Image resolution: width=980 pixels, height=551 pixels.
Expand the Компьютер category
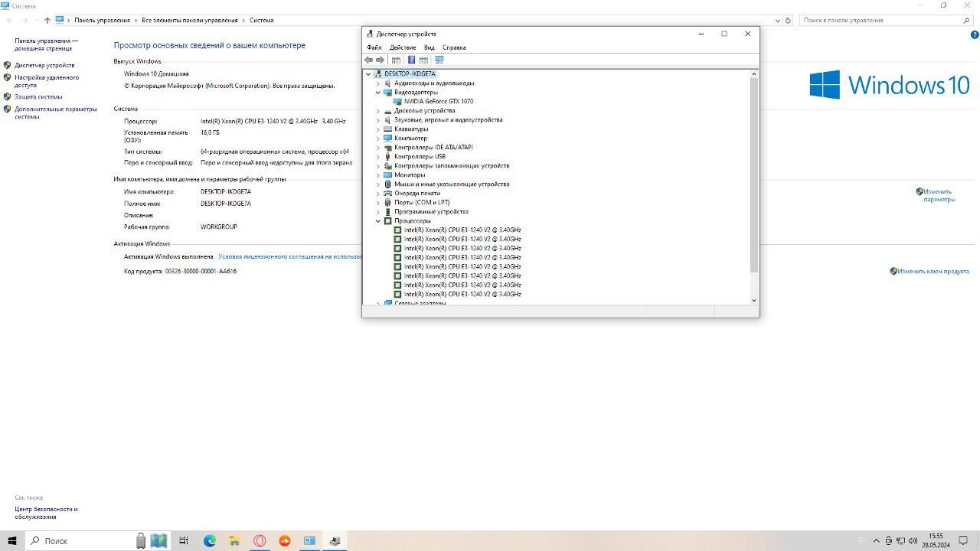[378, 139]
